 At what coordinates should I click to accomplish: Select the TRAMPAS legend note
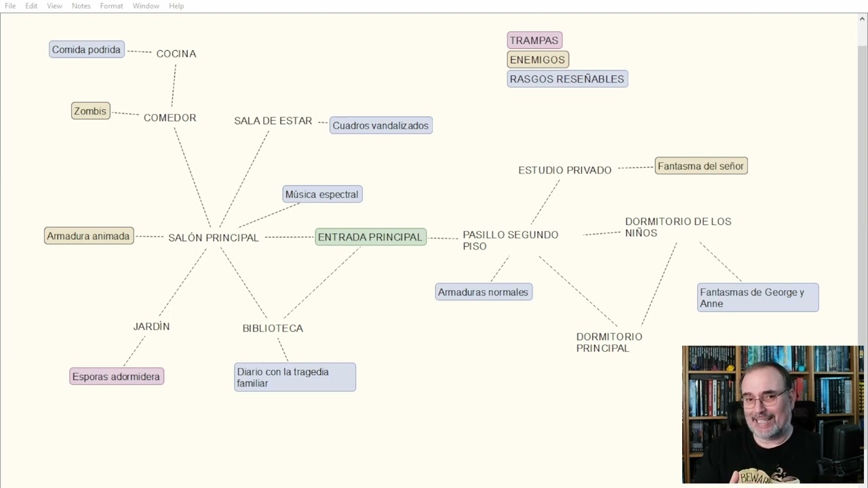coord(534,41)
